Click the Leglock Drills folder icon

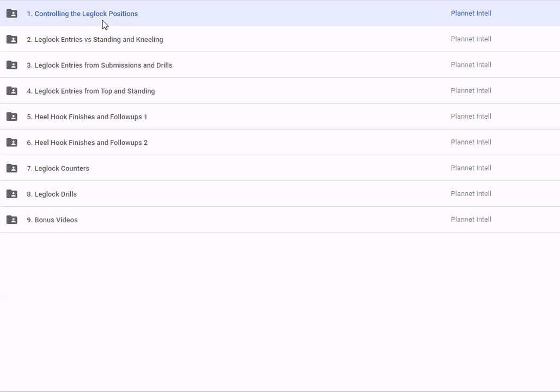coord(12,194)
